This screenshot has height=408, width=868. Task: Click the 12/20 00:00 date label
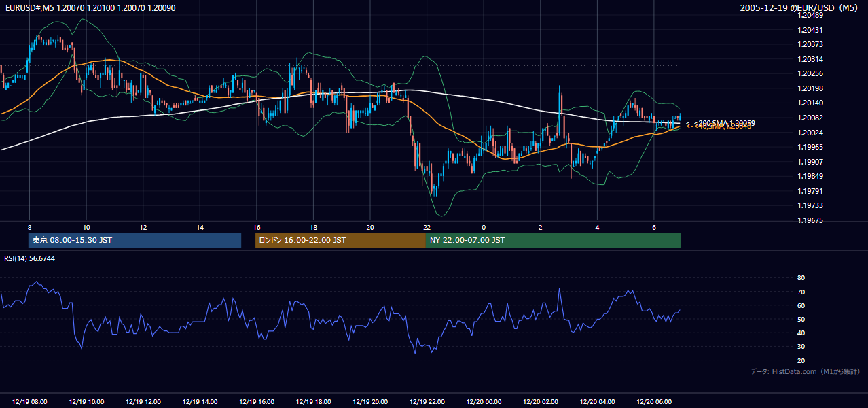tap(484, 402)
